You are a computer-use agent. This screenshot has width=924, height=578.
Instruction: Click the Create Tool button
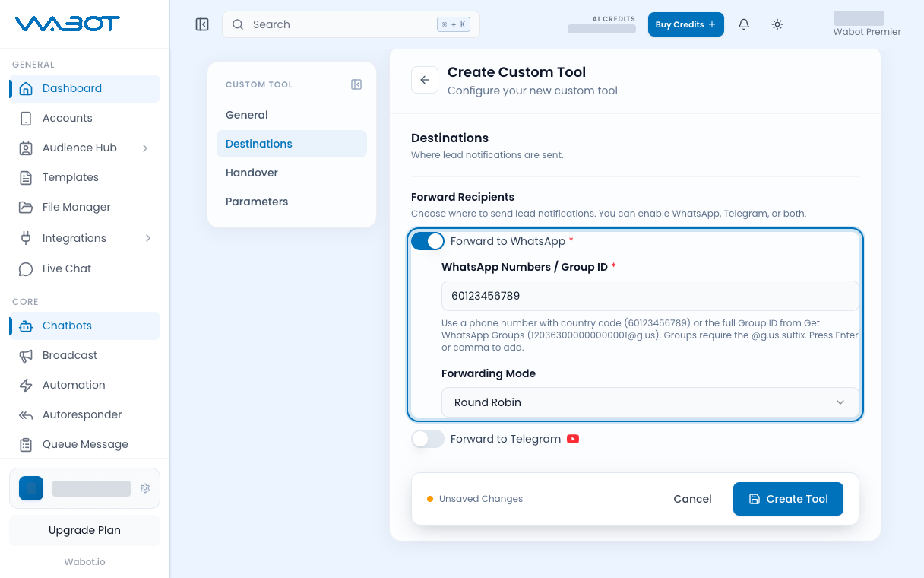click(x=788, y=499)
